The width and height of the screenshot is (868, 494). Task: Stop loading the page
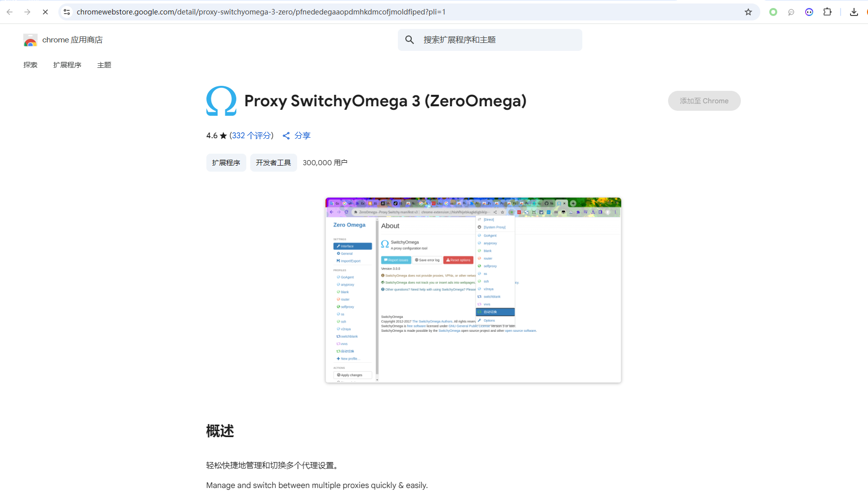coord(45,12)
